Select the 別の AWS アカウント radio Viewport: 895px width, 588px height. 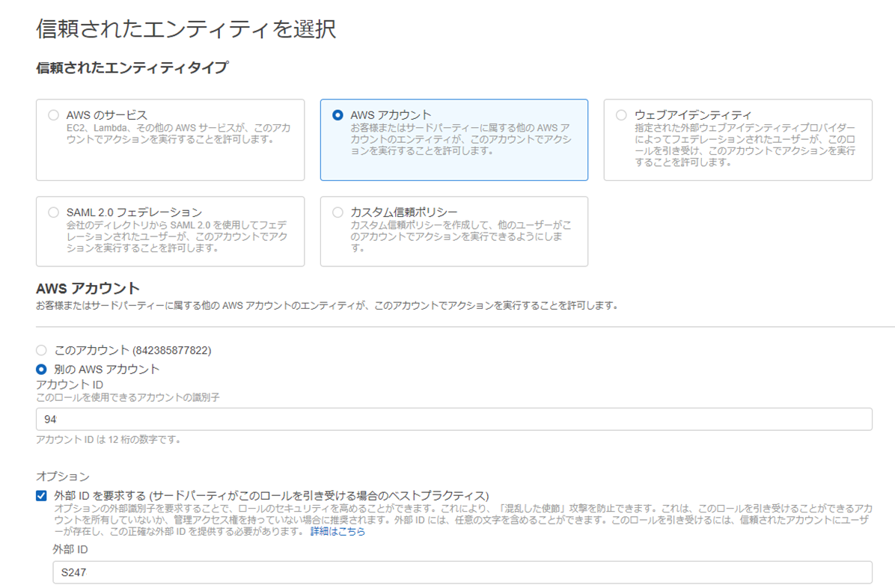tap(42, 370)
